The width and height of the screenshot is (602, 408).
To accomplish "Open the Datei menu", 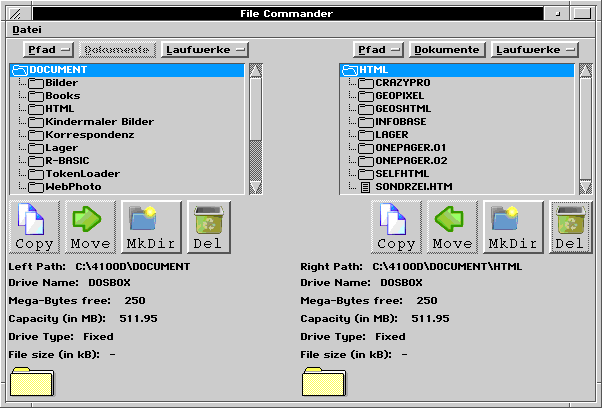I will [27, 30].
